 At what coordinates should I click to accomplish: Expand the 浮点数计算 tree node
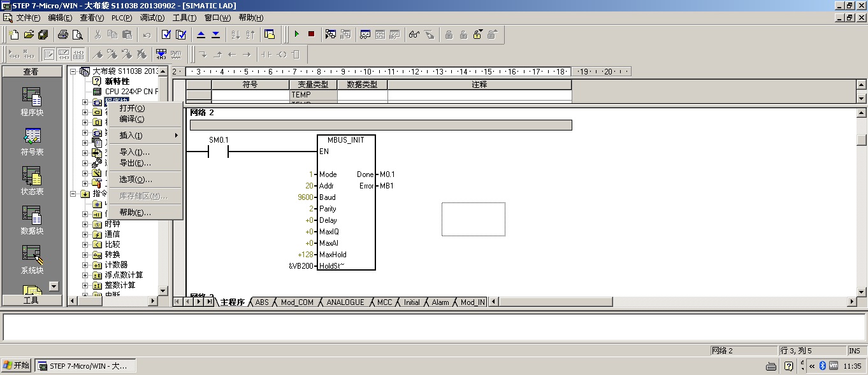85,275
